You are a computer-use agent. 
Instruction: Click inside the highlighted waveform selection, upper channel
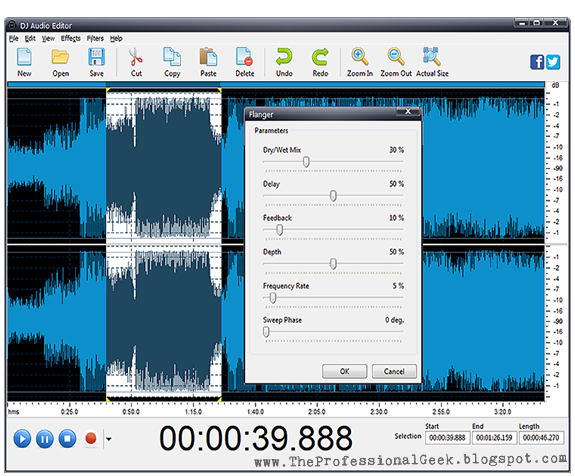(x=164, y=165)
